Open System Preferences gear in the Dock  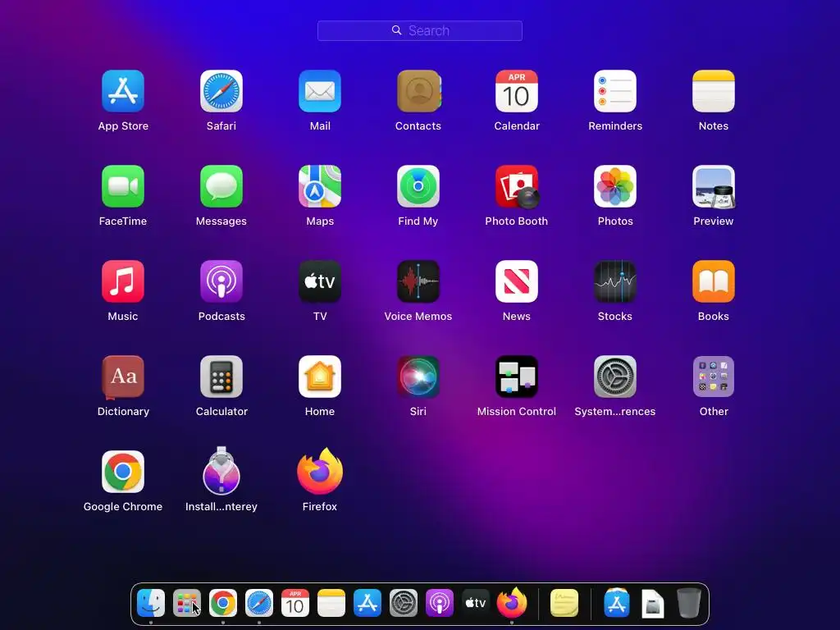(x=404, y=603)
